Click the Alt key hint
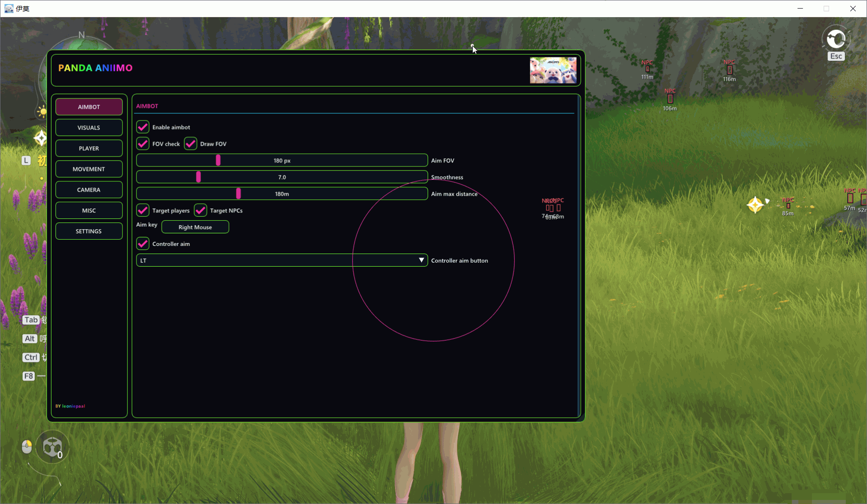The width and height of the screenshot is (867, 504). click(30, 339)
